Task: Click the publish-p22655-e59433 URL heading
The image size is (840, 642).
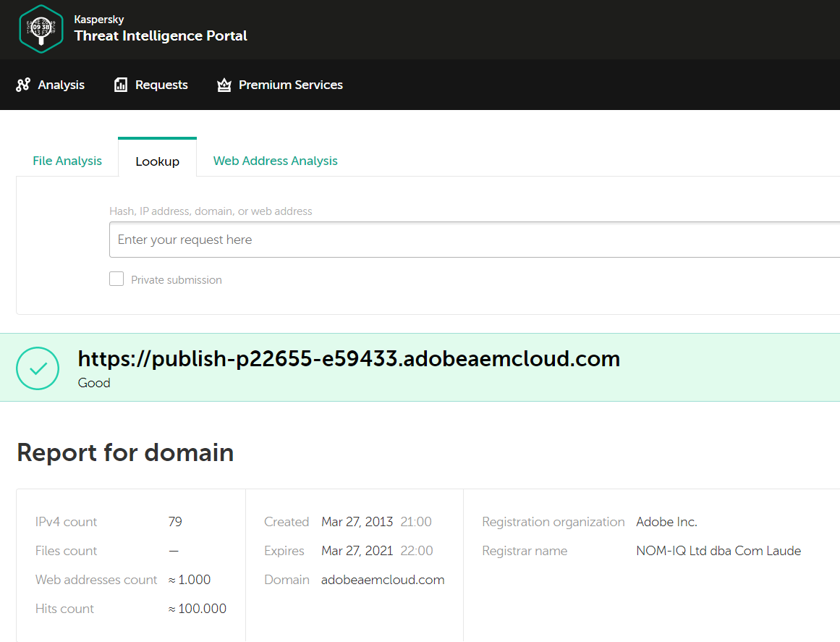Action: click(349, 358)
